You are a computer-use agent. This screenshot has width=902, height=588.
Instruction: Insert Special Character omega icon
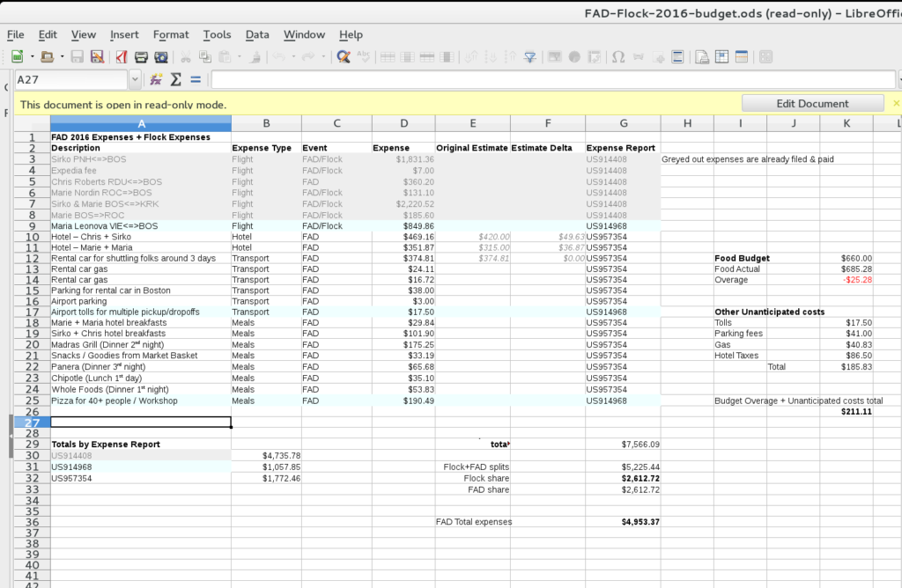pos(618,57)
